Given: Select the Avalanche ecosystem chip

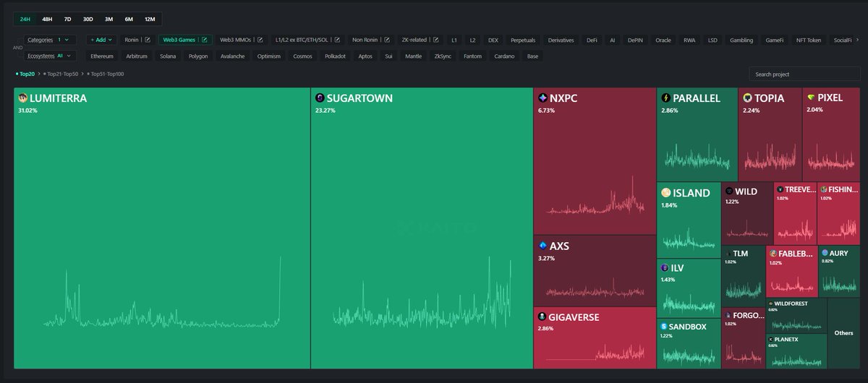Looking at the screenshot, I should (x=232, y=56).
